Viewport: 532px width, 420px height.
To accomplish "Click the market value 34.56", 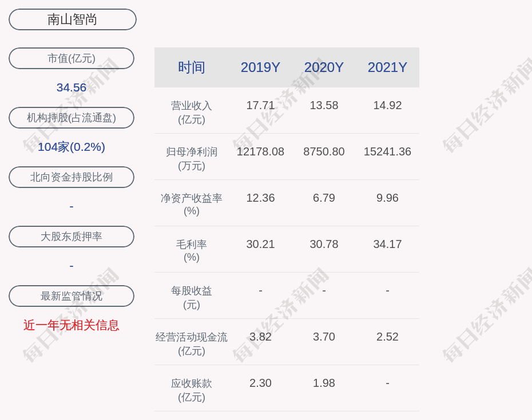I will tap(72, 87).
